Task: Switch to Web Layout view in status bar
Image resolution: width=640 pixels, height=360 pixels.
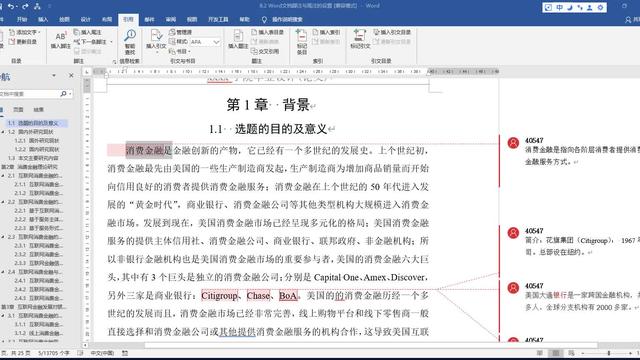Action: pos(571,353)
